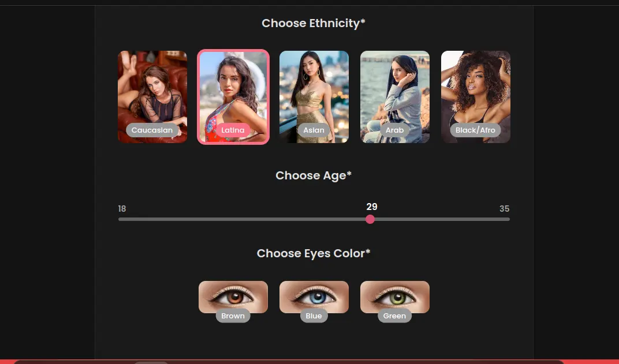Click the Asian label pill
This screenshot has width=619, height=364.
click(x=314, y=130)
